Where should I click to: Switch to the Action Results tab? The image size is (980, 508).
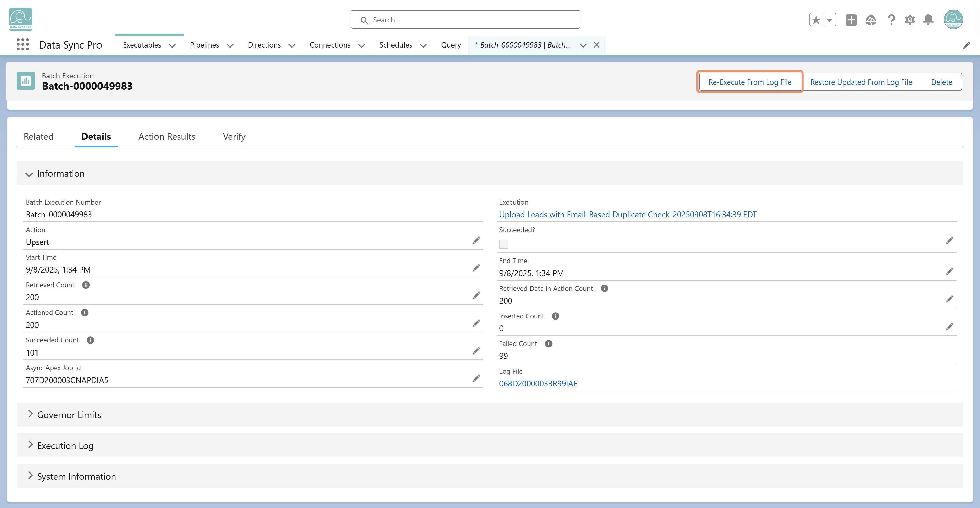(167, 136)
